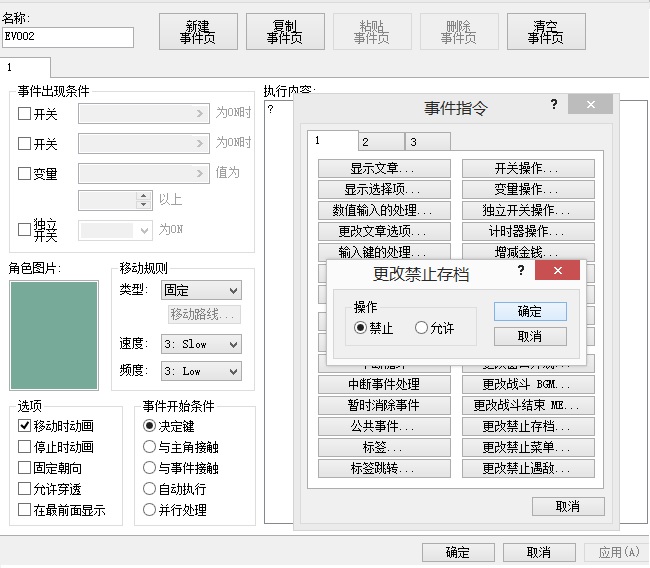
Task: Click 取消 in 更改禁止存档 dialog
Action: tap(530, 336)
